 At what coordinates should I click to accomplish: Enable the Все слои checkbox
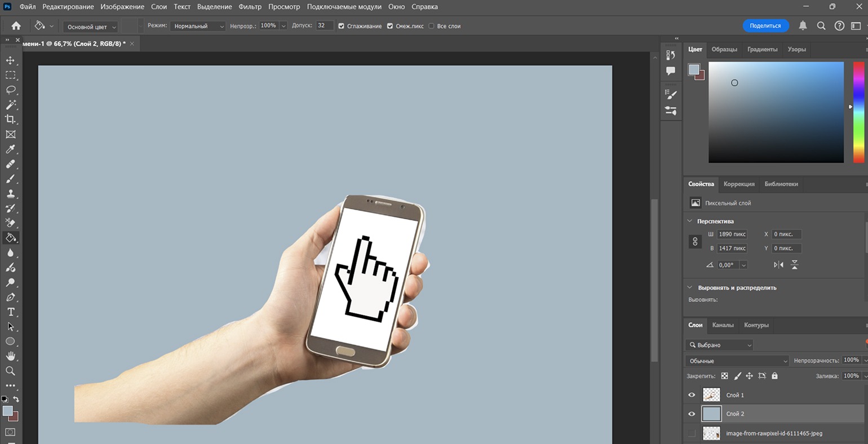point(431,26)
